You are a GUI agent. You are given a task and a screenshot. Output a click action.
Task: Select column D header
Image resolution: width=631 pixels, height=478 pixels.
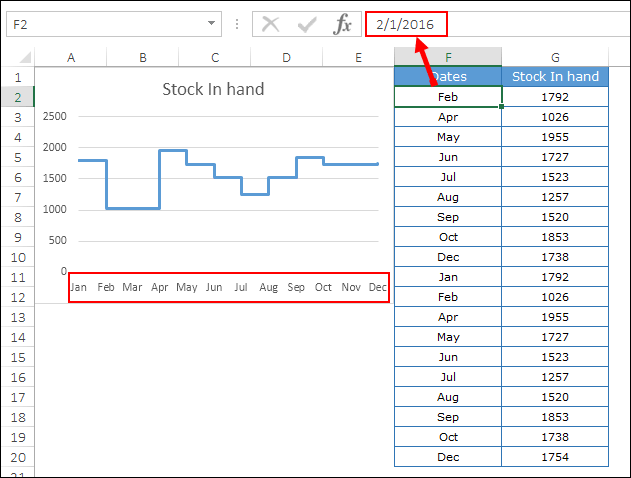[x=287, y=58]
